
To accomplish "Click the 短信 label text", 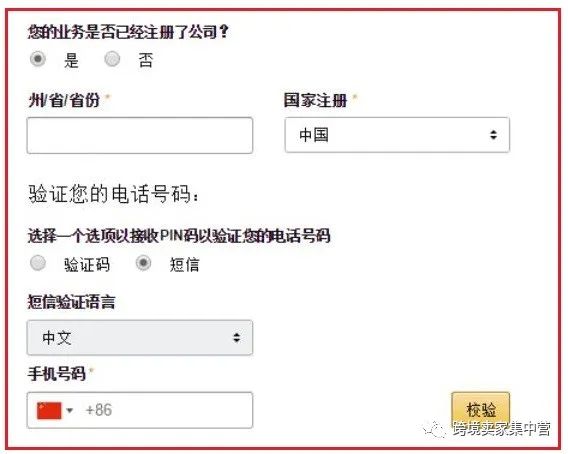I will coord(184,265).
